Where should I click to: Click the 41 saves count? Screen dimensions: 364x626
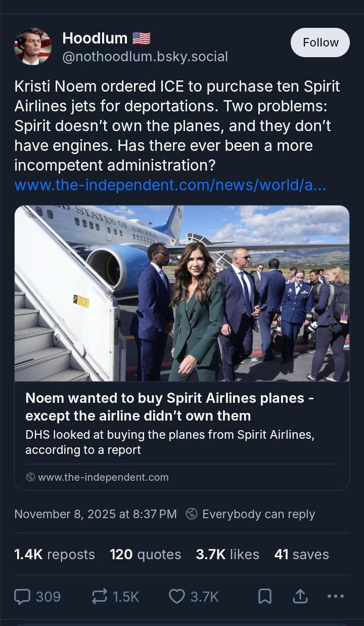pos(301,554)
